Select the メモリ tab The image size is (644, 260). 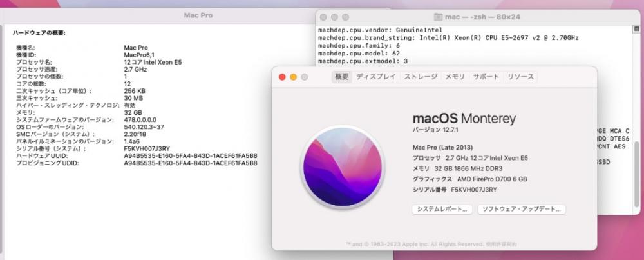point(455,77)
